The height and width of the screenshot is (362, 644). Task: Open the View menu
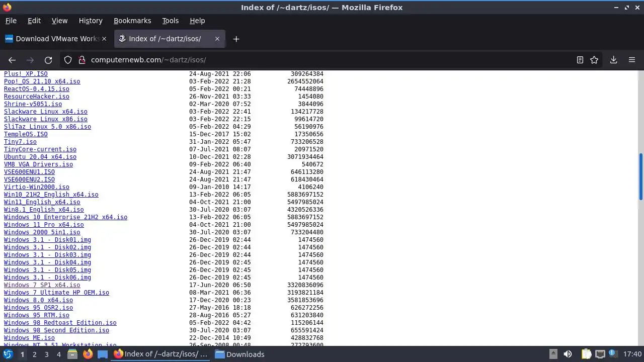tap(59, 21)
